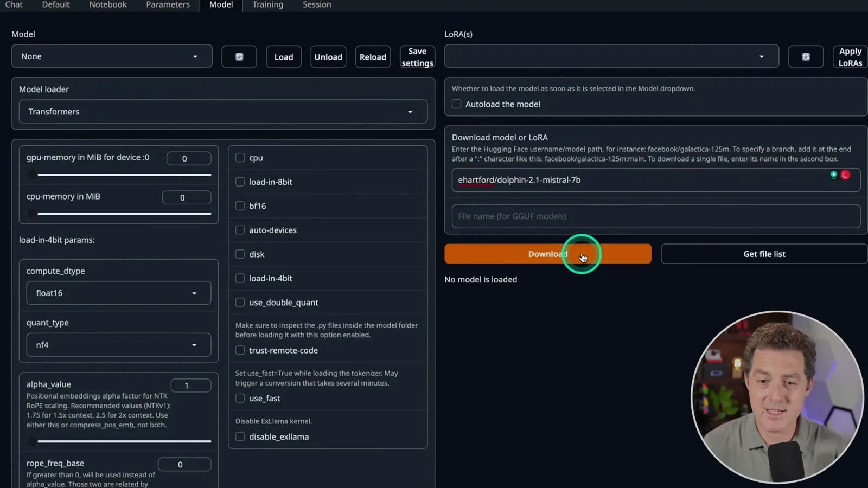Open the Model dropdown showing None
This screenshot has width=868, height=488.
[112, 56]
